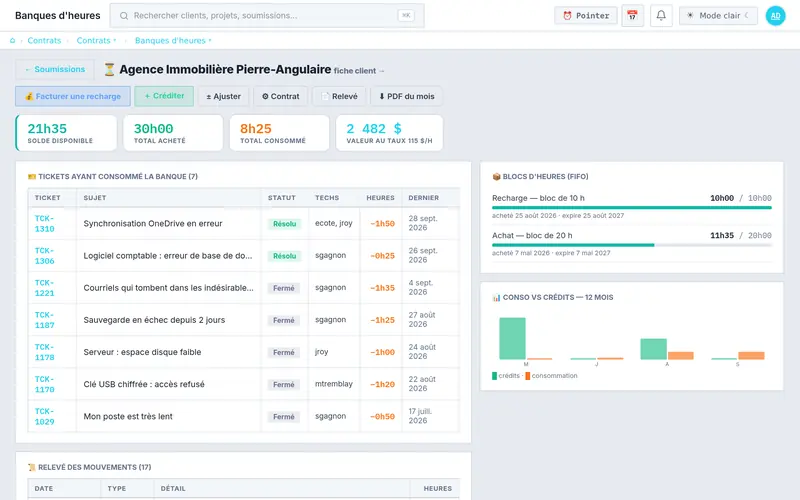Click the STATUT column header
Screen dimensions: 800x500
click(282, 198)
